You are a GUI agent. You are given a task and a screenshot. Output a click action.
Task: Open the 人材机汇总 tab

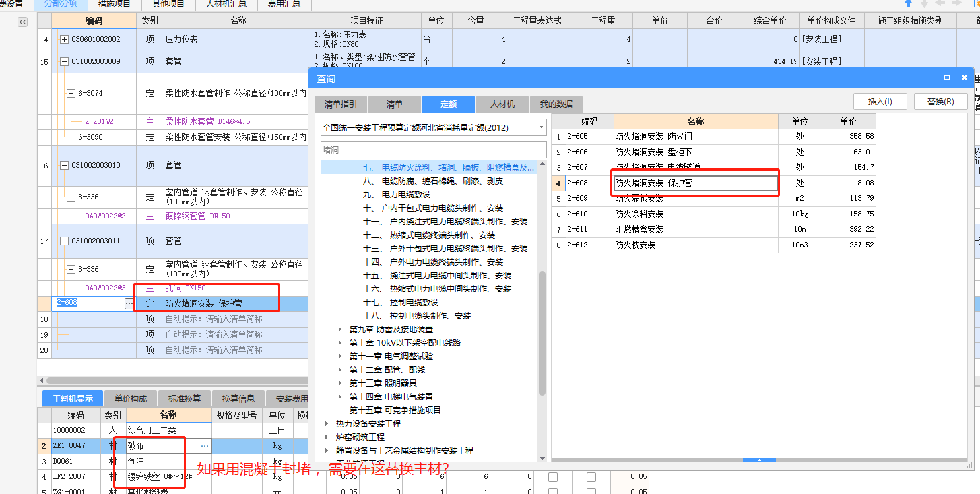[x=226, y=5]
